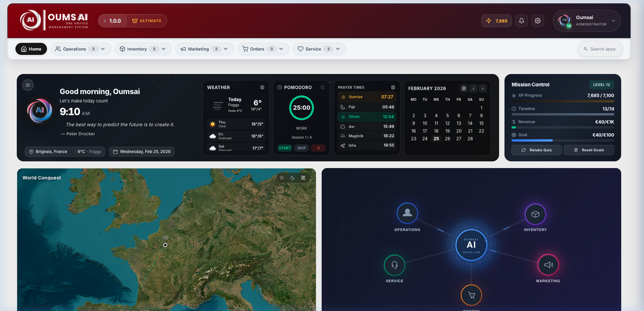Reset the Pomodoro timer with red button
The height and width of the screenshot is (311, 644).
pyautogui.click(x=318, y=148)
